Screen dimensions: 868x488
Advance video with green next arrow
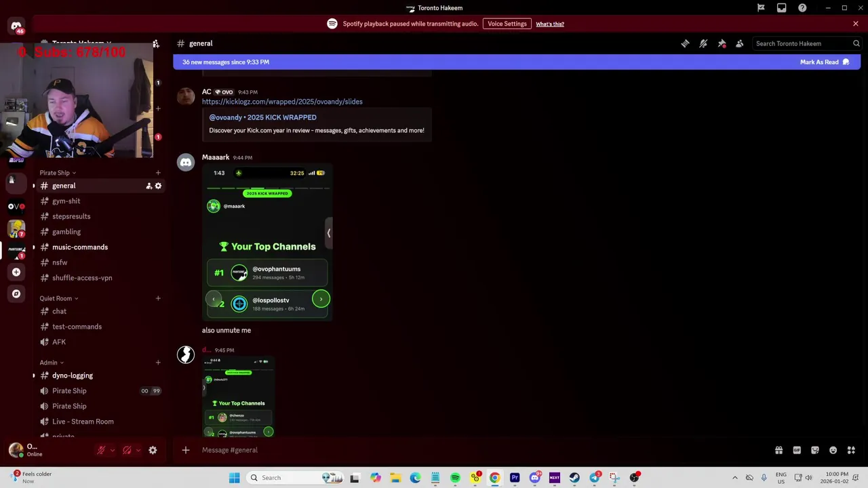pos(321,299)
